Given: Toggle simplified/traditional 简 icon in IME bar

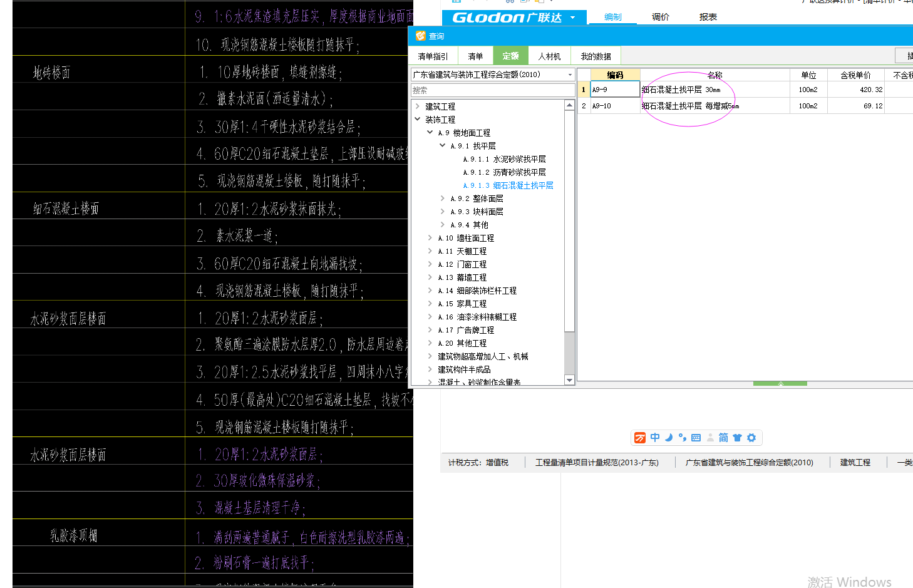Looking at the screenshot, I should coord(723,438).
